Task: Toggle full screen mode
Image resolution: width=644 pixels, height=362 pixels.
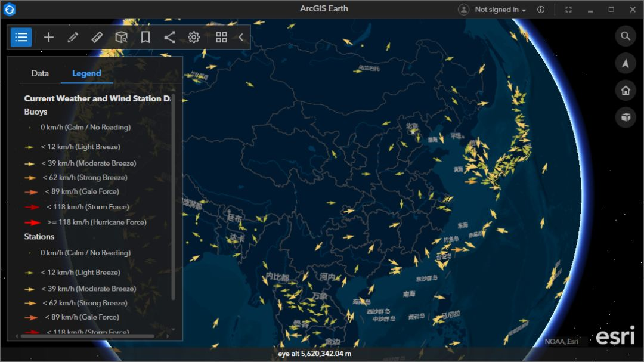Action: 568,10
